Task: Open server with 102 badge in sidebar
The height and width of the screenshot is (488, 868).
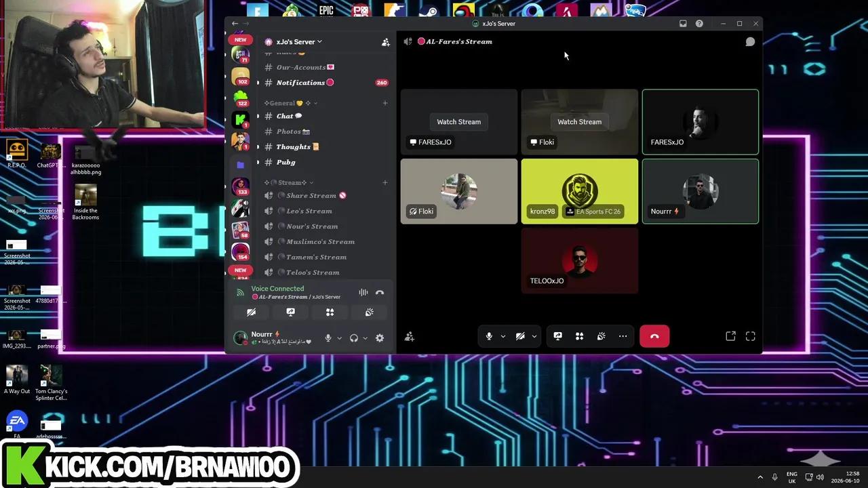Action: pyautogui.click(x=240, y=76)
